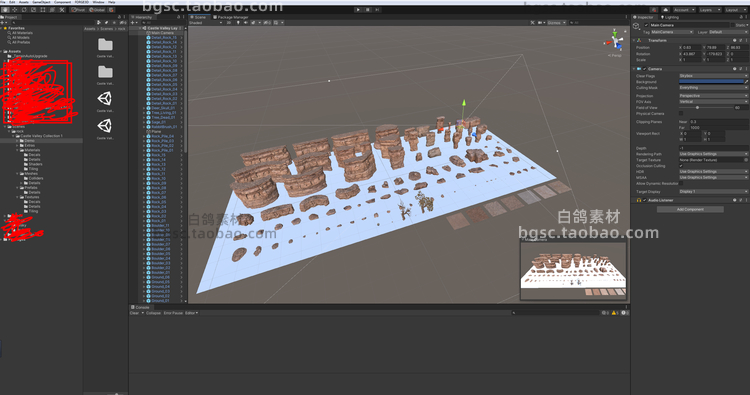The width and height of the screenshot is (750, 395).
Task: Click the Audio Listener headphones icon
Action: [x=639, y=200]
